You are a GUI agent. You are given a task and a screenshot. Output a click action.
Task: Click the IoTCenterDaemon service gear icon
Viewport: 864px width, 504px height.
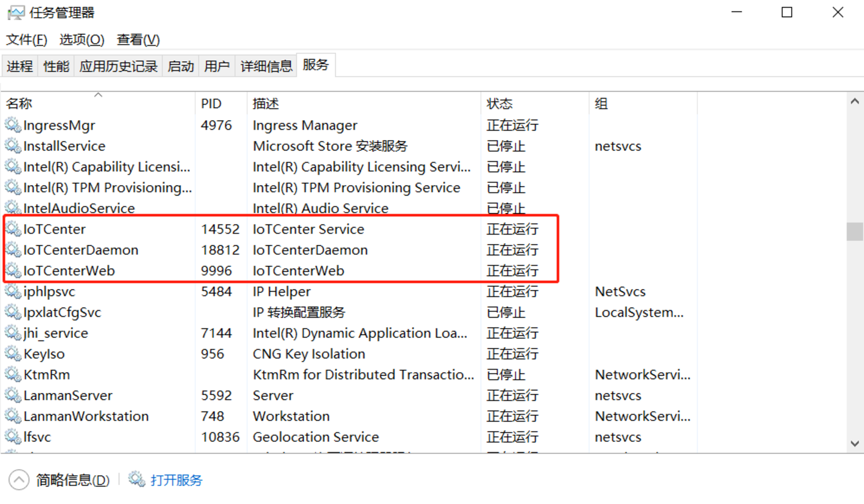click(13, 250)
